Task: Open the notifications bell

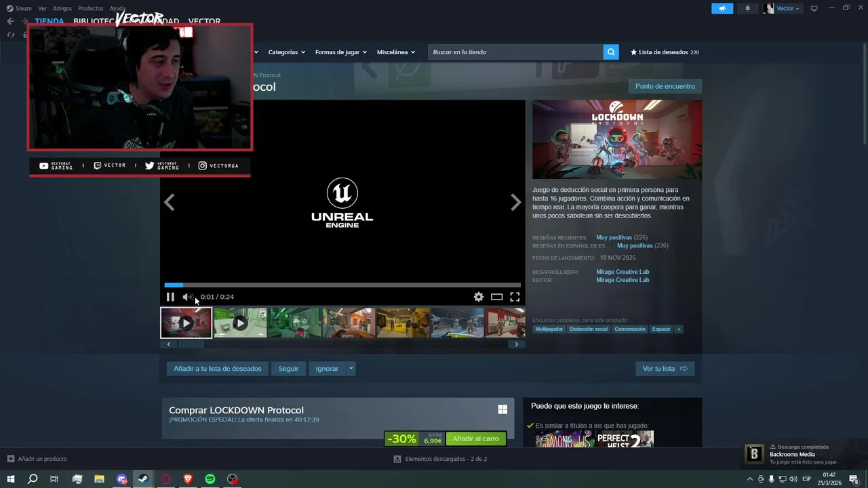Action: click(x=748, y=8)
